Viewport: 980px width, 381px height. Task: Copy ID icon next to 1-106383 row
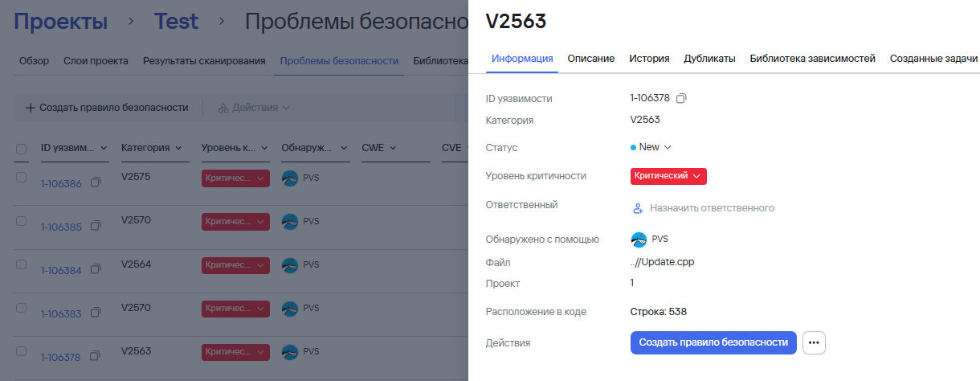pos(96,313)
